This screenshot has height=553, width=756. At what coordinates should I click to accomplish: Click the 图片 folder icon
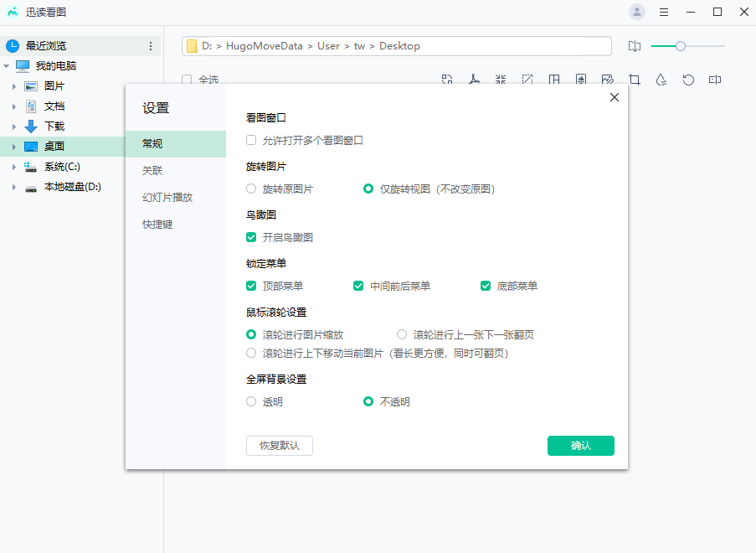31,86
